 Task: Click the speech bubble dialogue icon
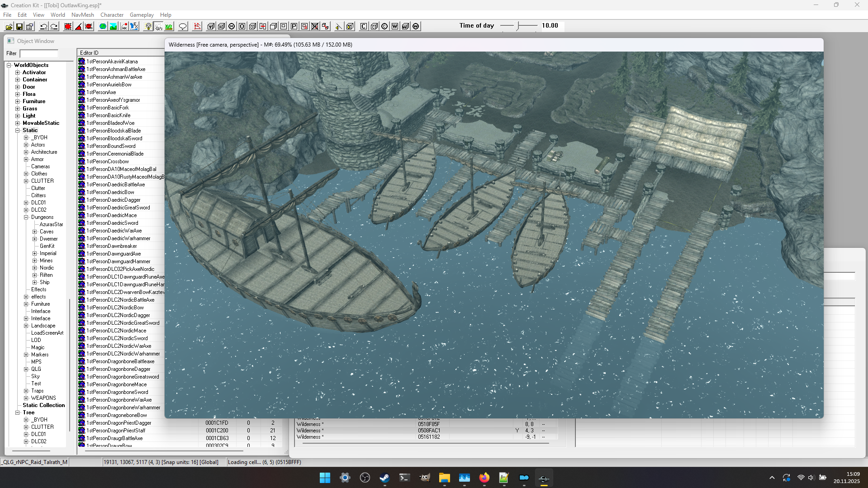183,27
